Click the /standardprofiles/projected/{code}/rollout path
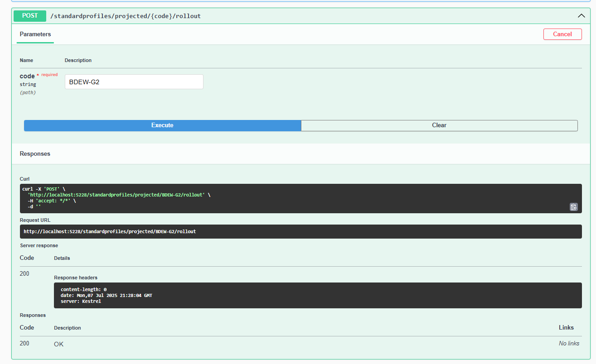Screen dimensions: 596x364 (126, 16)
